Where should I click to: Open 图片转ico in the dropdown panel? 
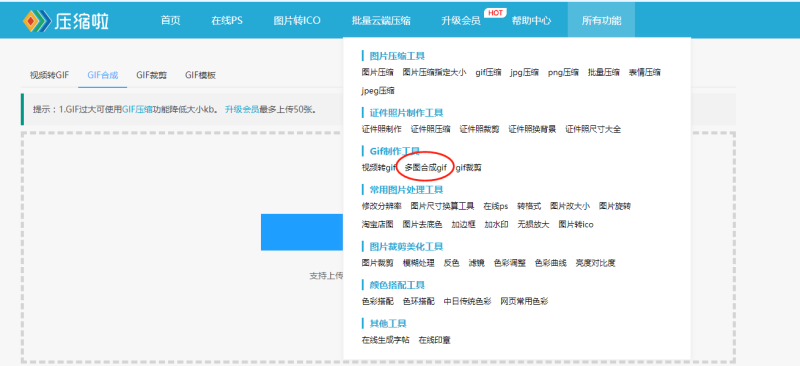[576, 224]
